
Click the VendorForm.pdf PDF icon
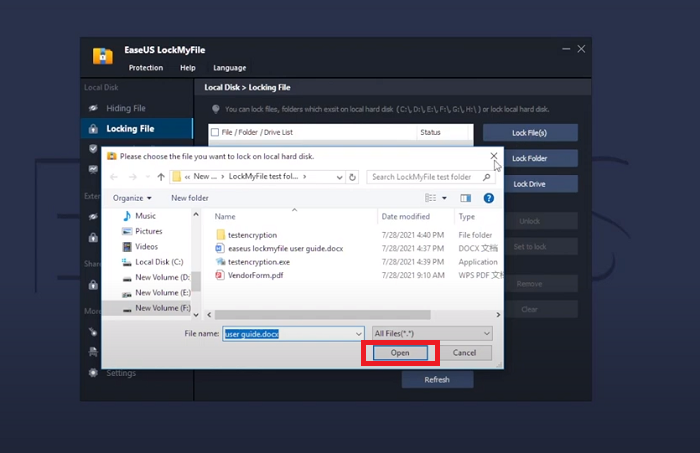click(x=220, y=275)
